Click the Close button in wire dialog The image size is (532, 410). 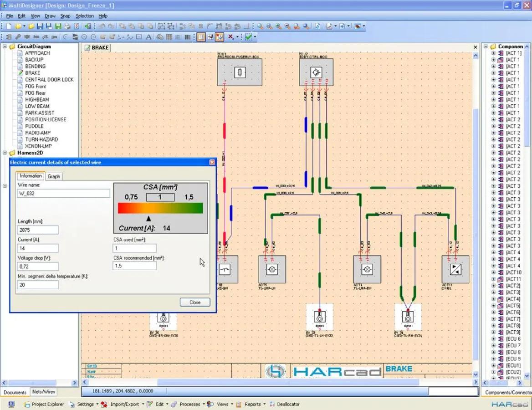194,302
